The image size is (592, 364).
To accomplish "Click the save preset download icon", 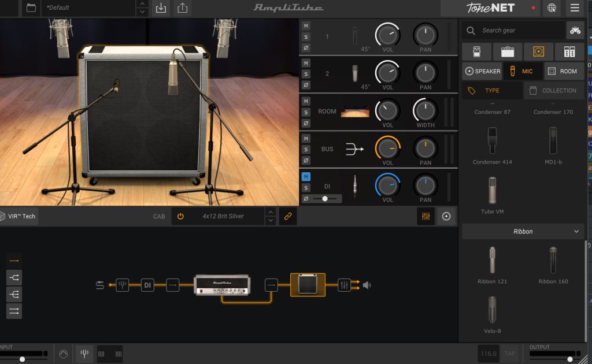I will pos(161,8).
